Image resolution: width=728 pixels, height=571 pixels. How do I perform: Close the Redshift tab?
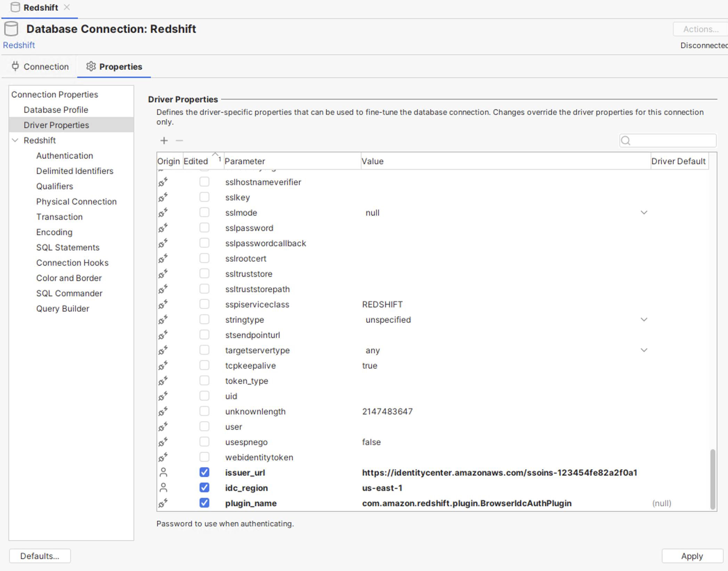click(x=67, y=7)
